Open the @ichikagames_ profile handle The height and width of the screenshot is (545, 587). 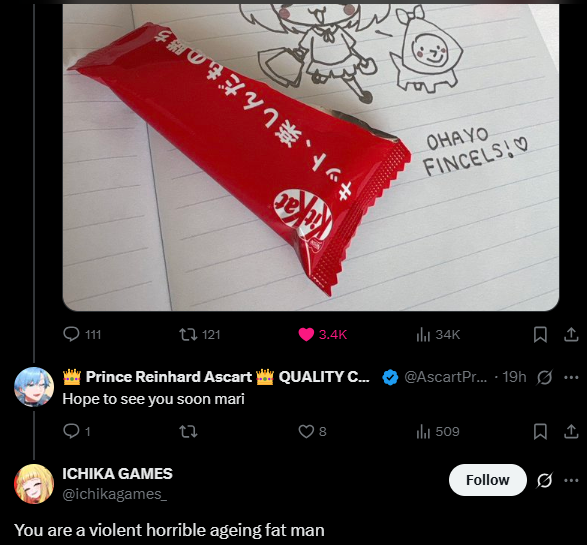(115, 494)
